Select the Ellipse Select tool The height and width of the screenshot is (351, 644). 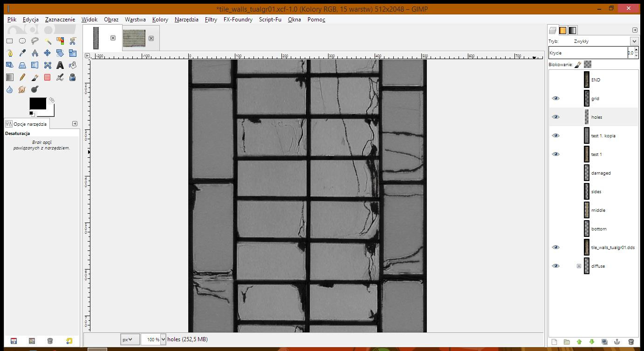[x=22, y=41]
